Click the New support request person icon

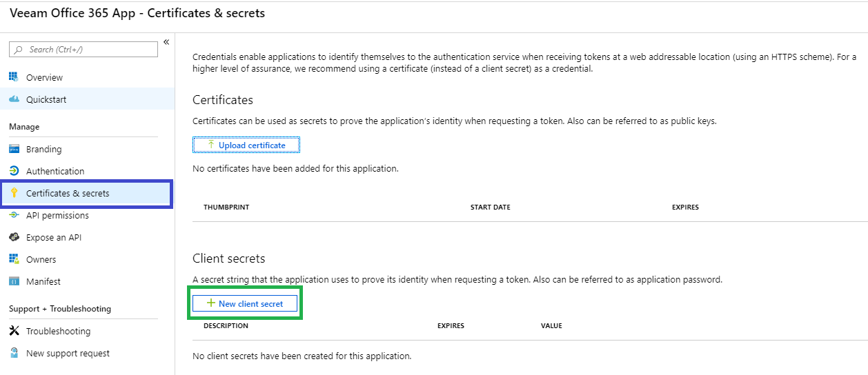pyautogui.click(x=14, y=353)
